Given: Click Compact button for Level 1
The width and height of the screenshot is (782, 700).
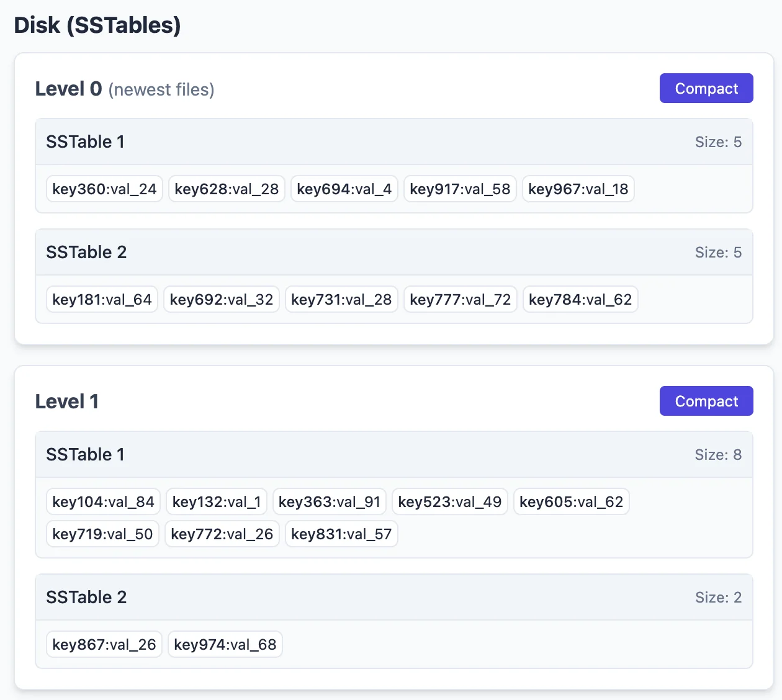Looking at the screenshot, I should point(706,401).
